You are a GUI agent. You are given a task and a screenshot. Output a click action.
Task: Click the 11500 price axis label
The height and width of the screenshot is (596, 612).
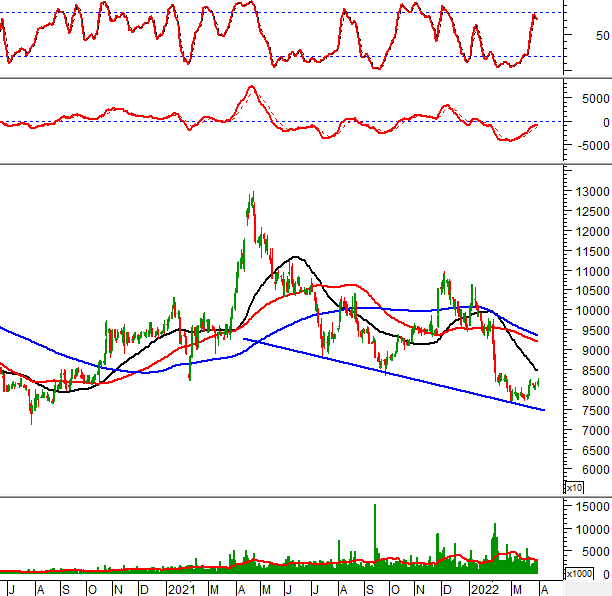point(592,251)
